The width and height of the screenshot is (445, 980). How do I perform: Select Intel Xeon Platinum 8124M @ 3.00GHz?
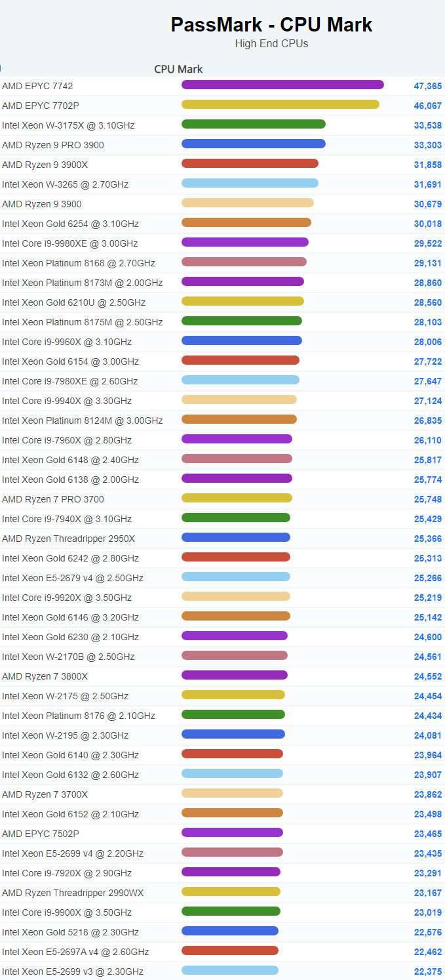click(83, 420)
